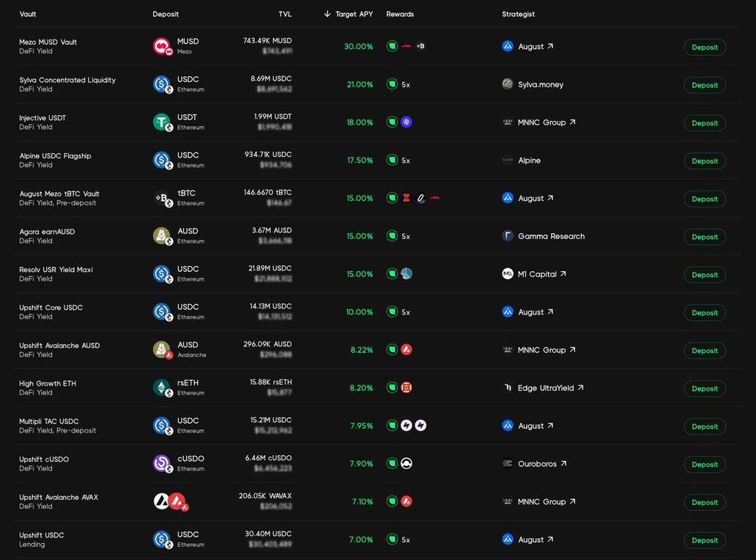The image size is (756, 560).
Task: Open Ouroboros strategist external link
Action: [x=563, y=464]
